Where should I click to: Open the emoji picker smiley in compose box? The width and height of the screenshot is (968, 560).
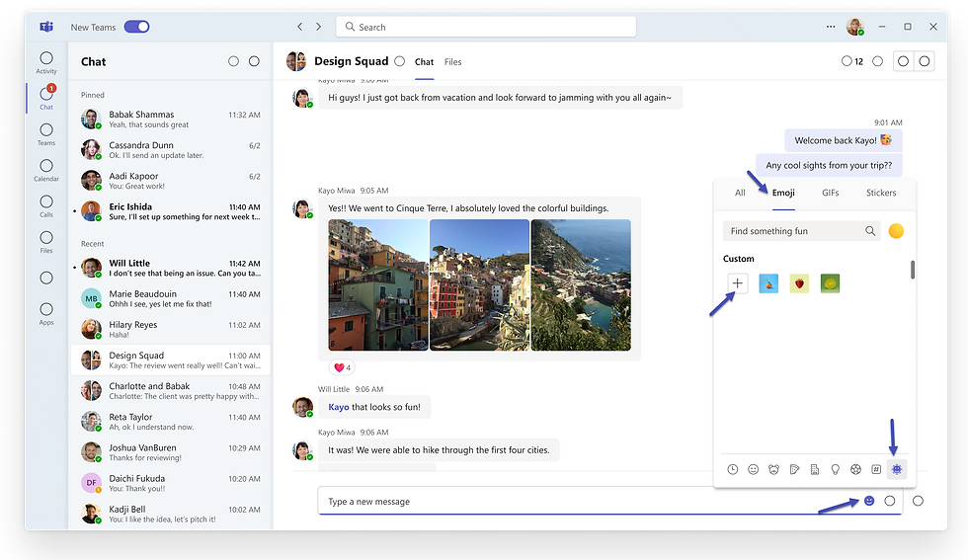point(869,501)
